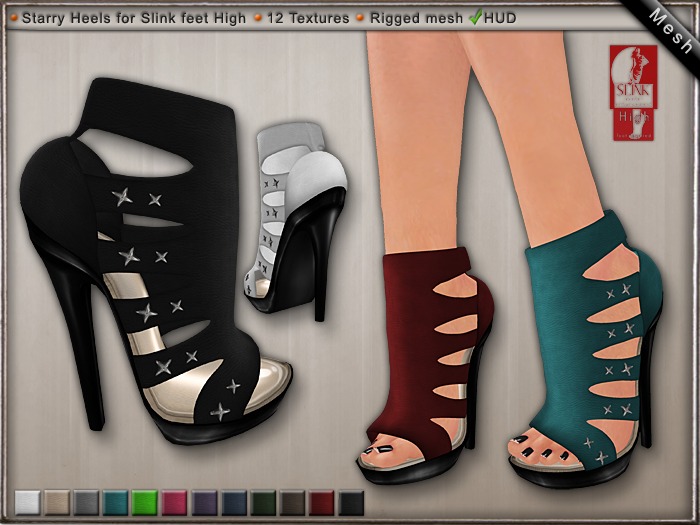700x525 pixels.
Task: Select the purple texture swatch
Action: click(x=204, y=503)
